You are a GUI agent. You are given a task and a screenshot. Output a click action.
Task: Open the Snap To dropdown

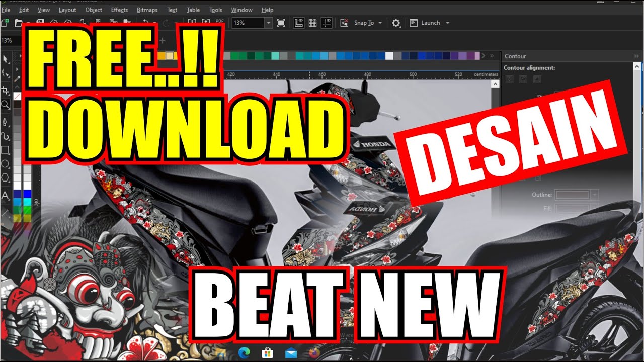point(380,23)
